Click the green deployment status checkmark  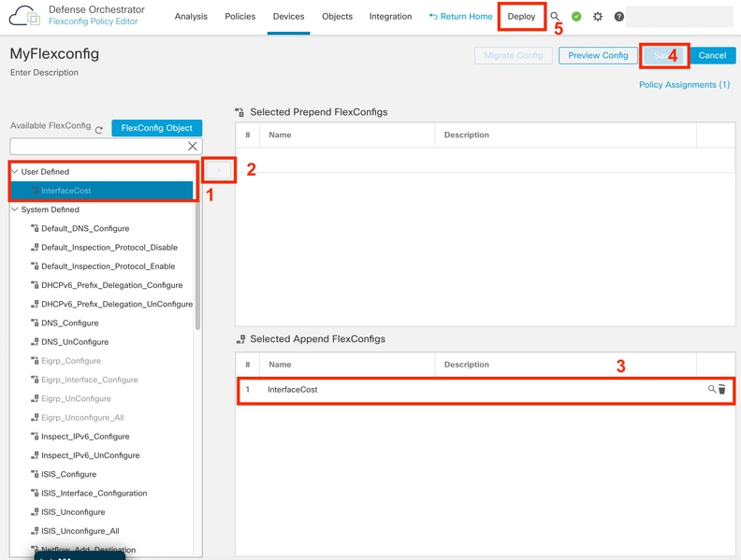coord(576,17)
